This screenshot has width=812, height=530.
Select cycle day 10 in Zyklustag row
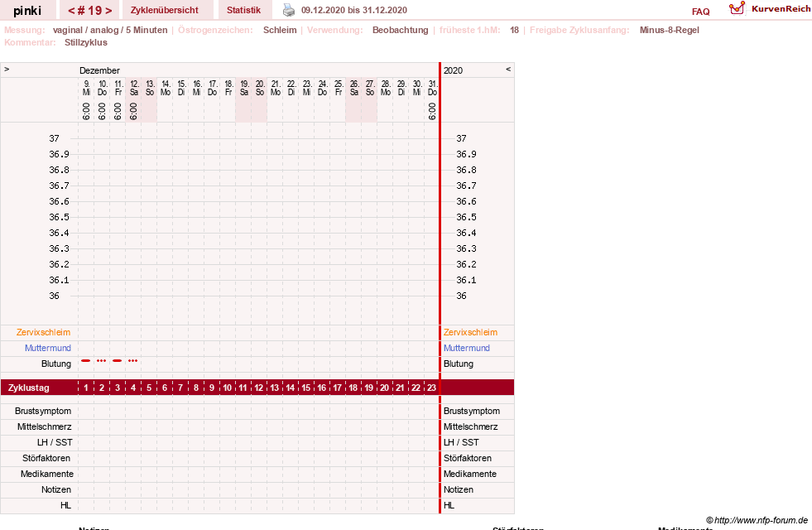(228, 388)
